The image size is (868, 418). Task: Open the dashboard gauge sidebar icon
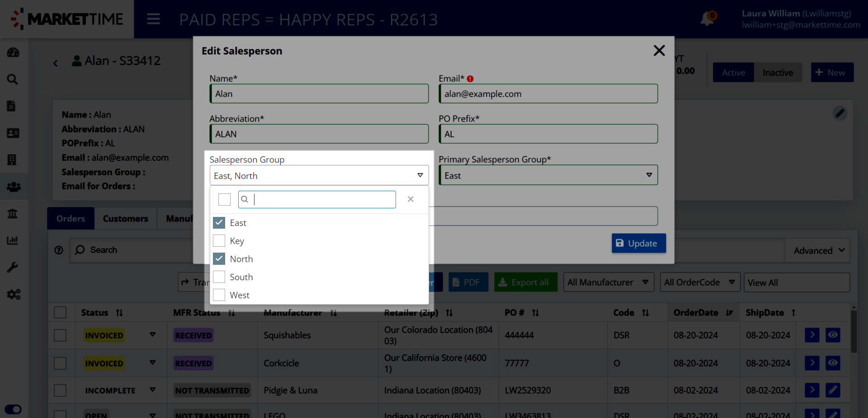pyautogui.click(x=13, y=52)
